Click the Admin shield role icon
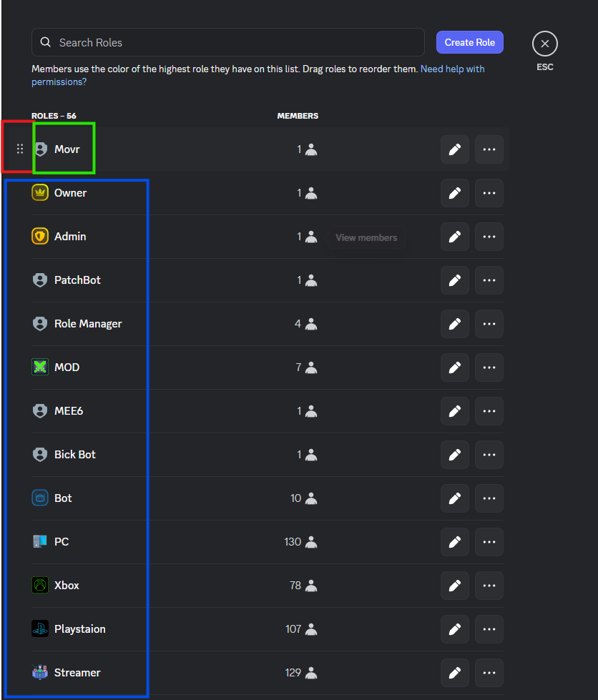 click(40, 237)
